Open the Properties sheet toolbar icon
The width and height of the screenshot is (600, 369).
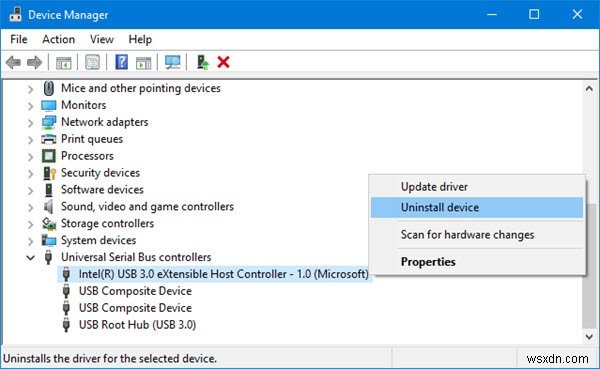point(92,62)
